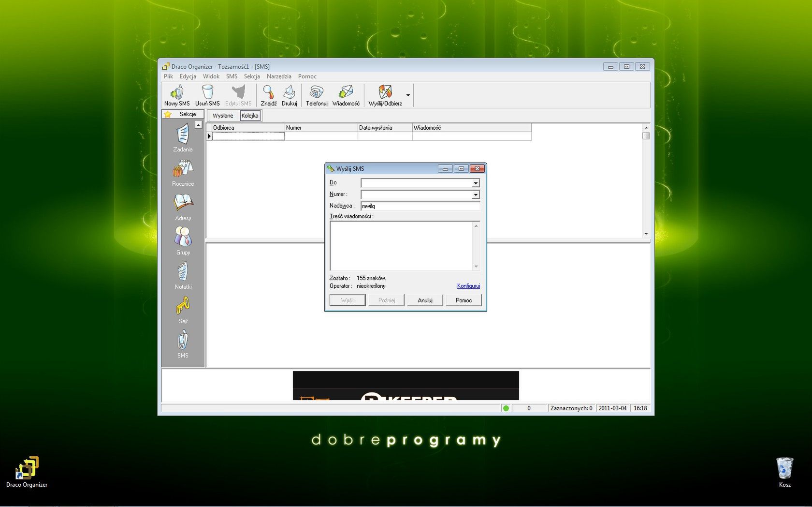Click the Zaznaczonych: 0 status entry

tap(571, 408)
